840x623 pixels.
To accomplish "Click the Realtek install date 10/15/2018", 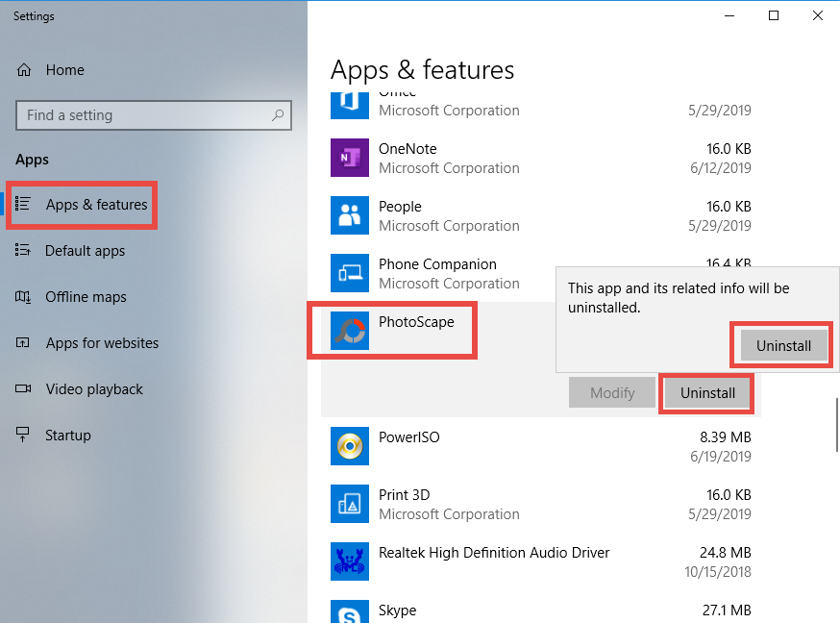I will [718, 572].
